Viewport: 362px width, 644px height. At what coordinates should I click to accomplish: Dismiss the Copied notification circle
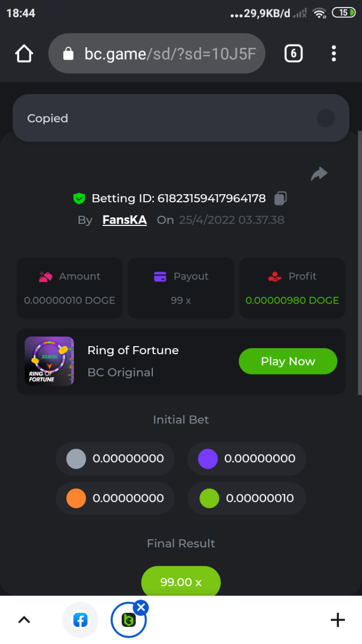pyautogui.click(x=326, y=118)
